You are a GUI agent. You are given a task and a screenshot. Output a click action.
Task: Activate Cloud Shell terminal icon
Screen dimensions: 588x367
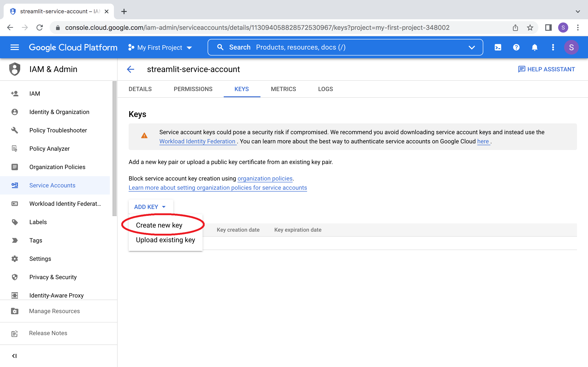point(498,47)
